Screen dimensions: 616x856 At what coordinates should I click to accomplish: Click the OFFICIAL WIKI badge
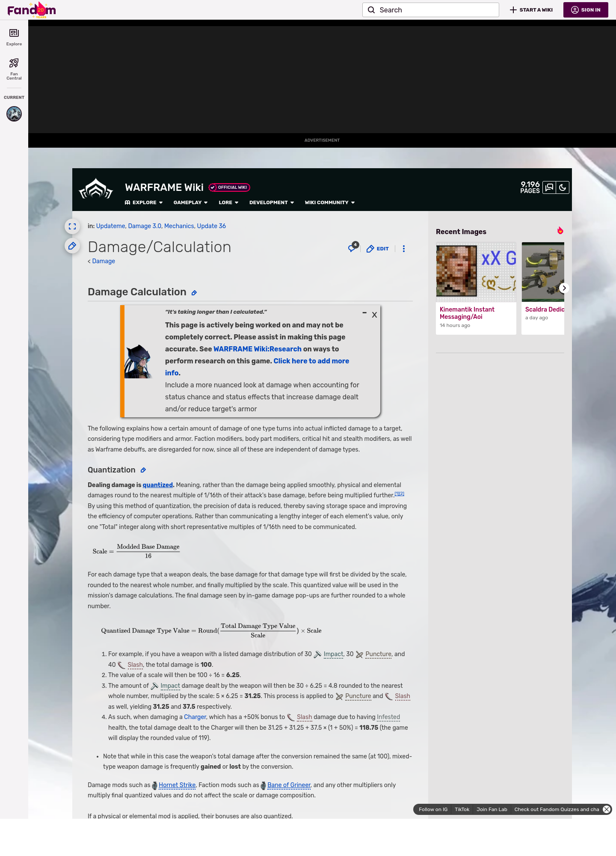point(229,187)
